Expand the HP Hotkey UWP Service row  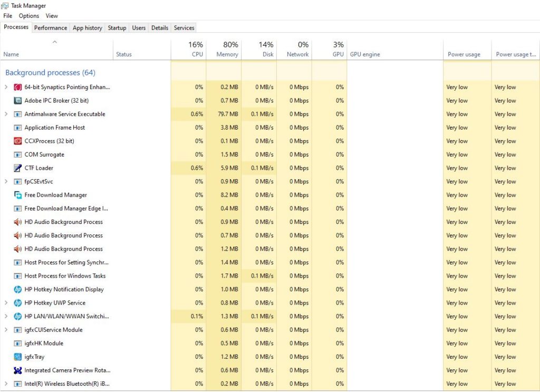point(6,303)
